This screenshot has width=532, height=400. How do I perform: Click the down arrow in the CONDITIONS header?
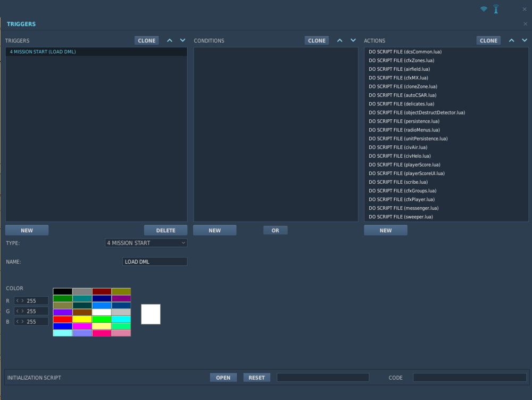[x=353, y=40]
